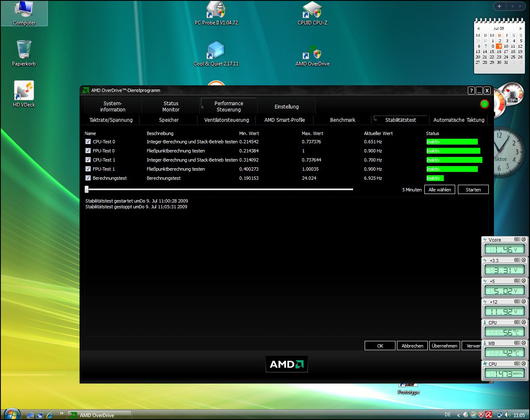Show hidden tray icons arrow
Viewport: 530px width, 420px height.
(458, 415)
